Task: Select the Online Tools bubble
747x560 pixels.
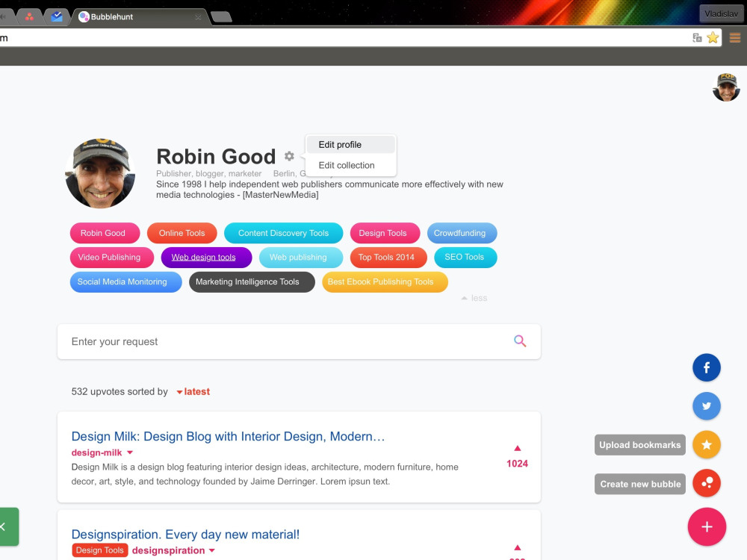Action: pos(182,233)
